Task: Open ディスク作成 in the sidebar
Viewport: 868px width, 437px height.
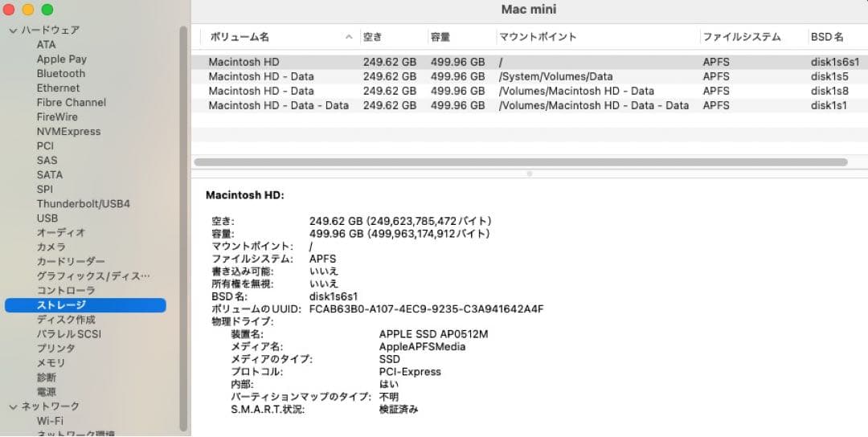Action: pyautogui.click(x=66, y=320)
